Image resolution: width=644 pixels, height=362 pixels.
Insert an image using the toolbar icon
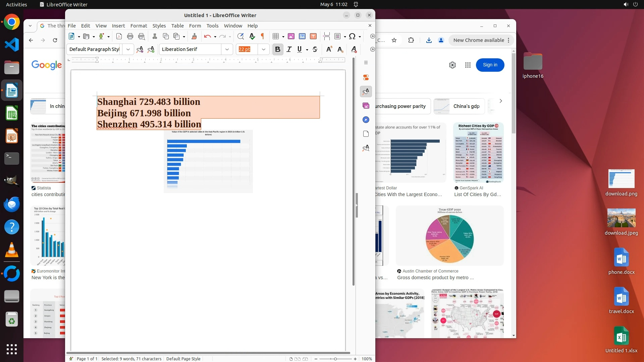[291, 36]
